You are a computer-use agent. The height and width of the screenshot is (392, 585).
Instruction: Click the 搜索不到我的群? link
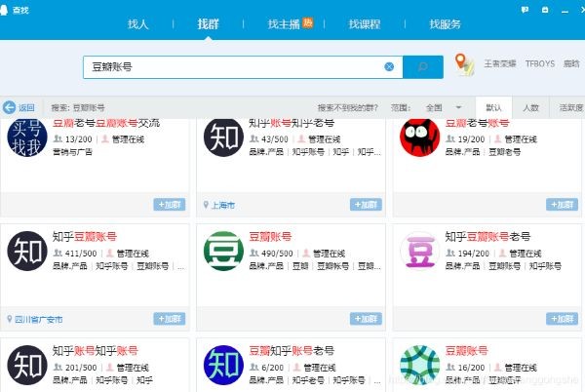point(348,107)
